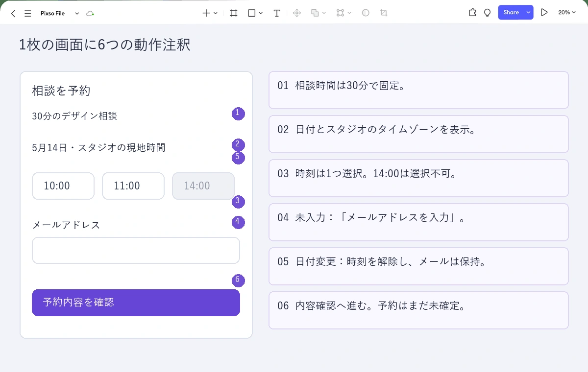The height and width of the screenshot is (372, 588).
Task: Click the boolean operations icon
Action: (315, 13)
